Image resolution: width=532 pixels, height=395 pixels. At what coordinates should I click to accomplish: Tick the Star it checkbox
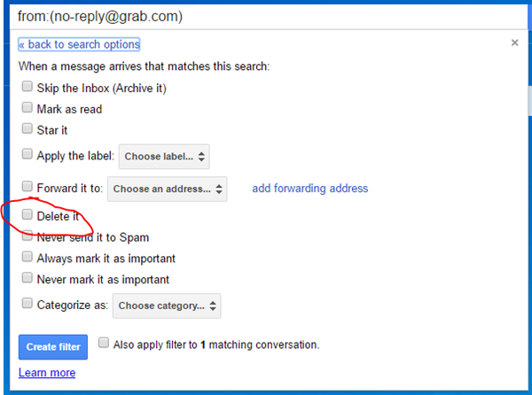tap(27, 129)
